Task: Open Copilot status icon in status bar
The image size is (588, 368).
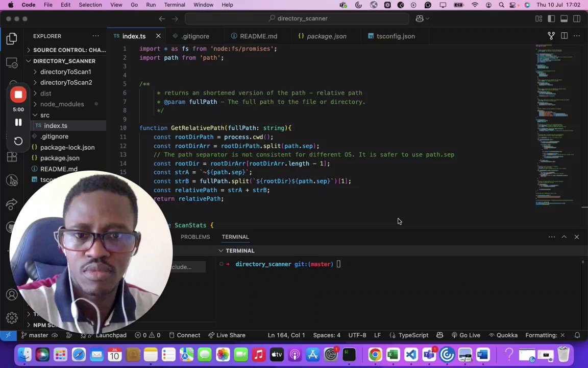Action: pyautogui.click(x=440, y=335)
